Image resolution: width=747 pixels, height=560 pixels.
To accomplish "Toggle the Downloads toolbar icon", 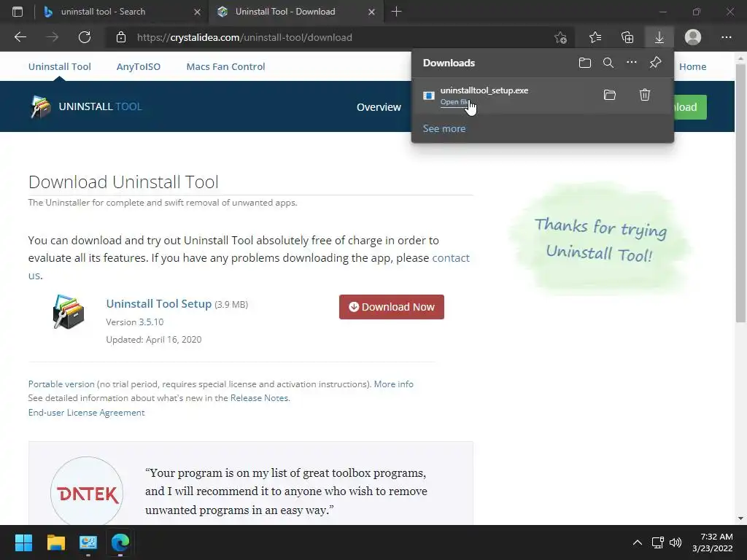I will click(x=659, y=37).
